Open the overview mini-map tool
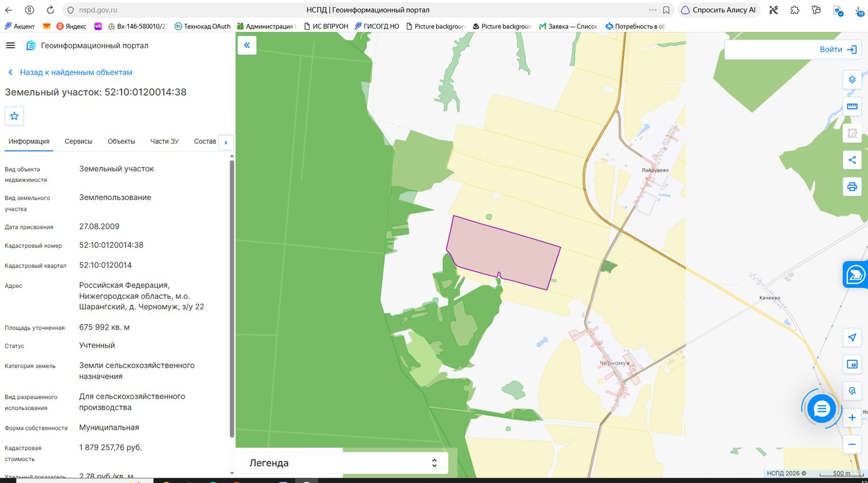Screen dimensions: 868x483 tap(852, 364)
